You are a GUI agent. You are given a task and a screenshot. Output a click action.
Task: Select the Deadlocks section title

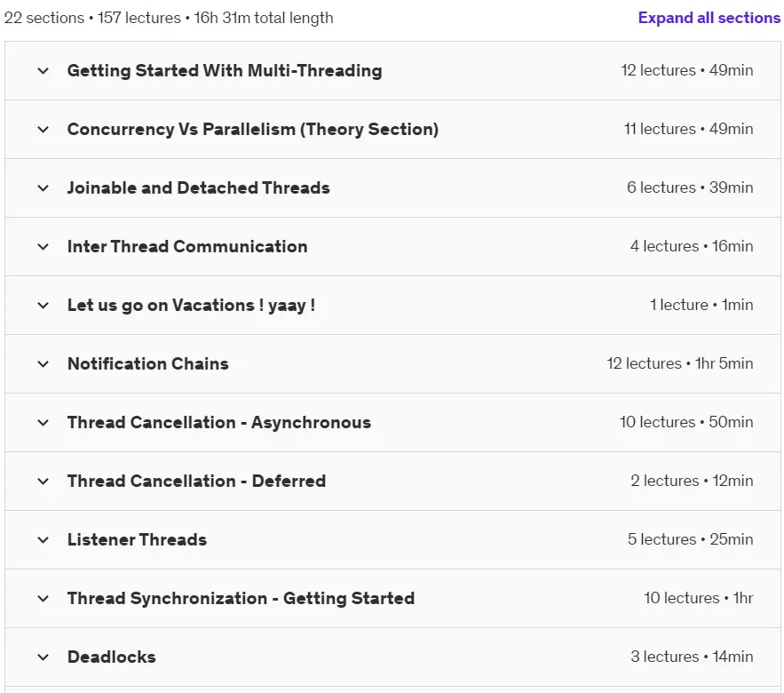tap(112, 657)
